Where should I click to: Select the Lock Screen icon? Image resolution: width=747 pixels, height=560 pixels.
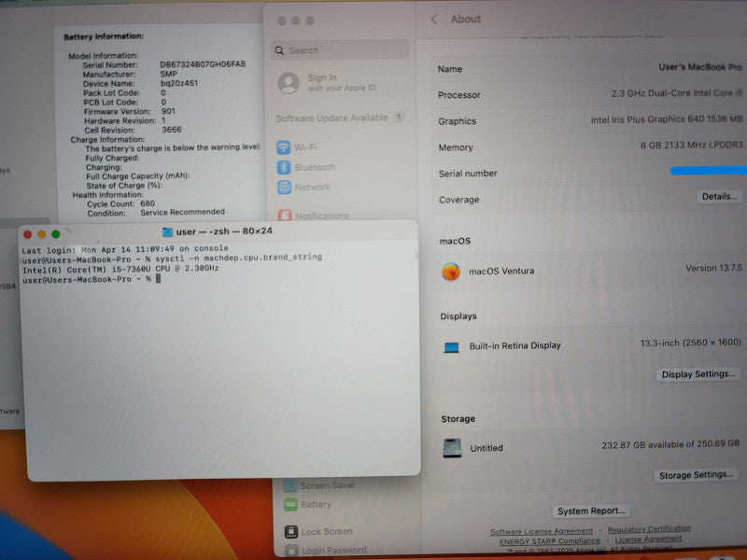coord(291,531)
